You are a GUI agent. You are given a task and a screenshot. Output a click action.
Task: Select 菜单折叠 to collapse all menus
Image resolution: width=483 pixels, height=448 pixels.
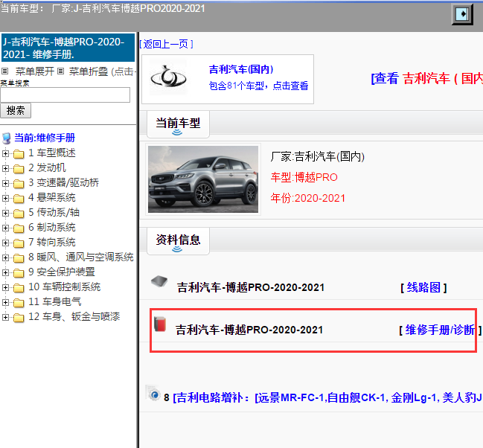(89, 71)
